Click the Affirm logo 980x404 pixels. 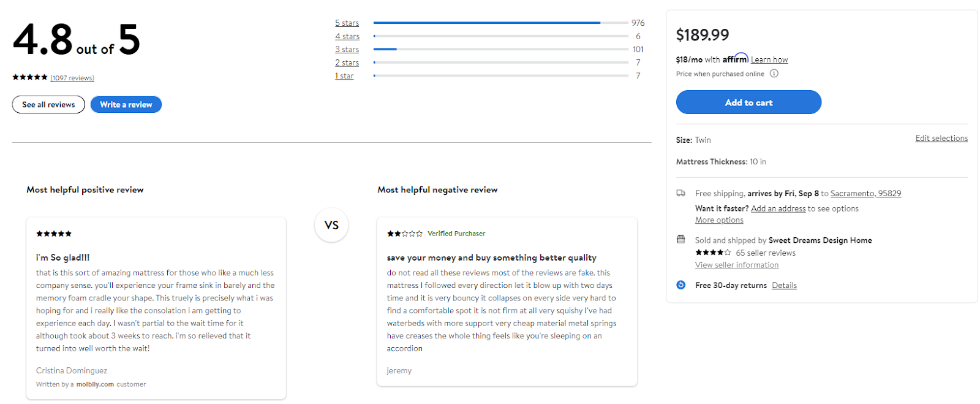(x=735, y=59)
